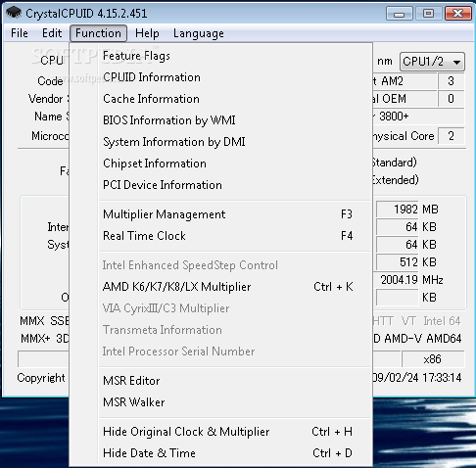Screen dimensions: 476x468
Task: Click the MMX feature label
Action: pos(32,321)
